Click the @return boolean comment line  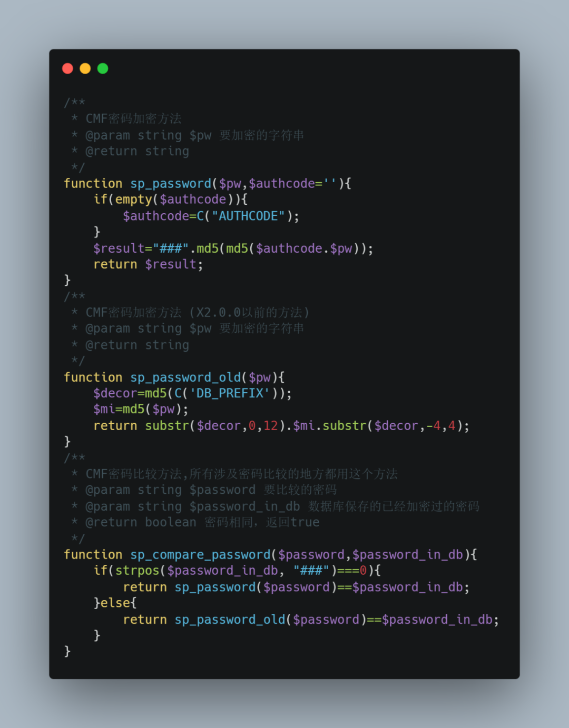pyautogui.click(x=202, y=522)
